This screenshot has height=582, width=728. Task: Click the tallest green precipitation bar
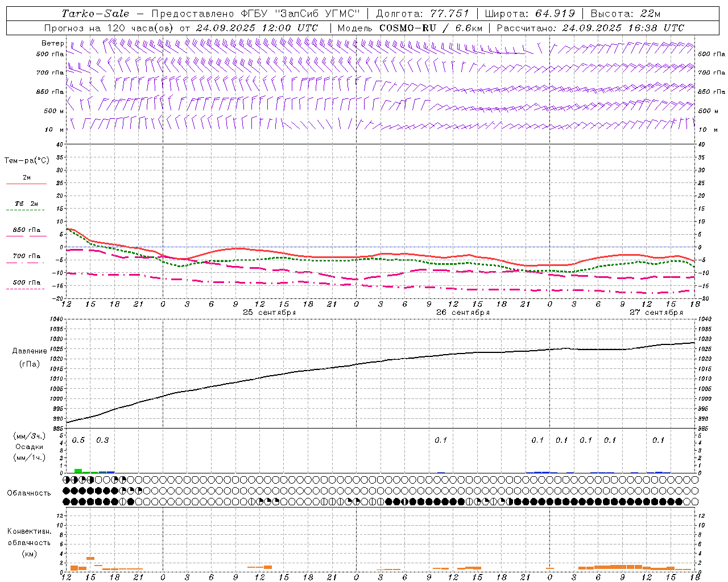click(x=78, y=471)
